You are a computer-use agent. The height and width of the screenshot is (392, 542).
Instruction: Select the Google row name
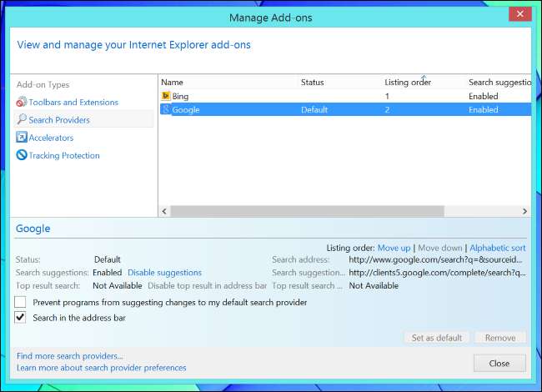click(x=186, y=109)
